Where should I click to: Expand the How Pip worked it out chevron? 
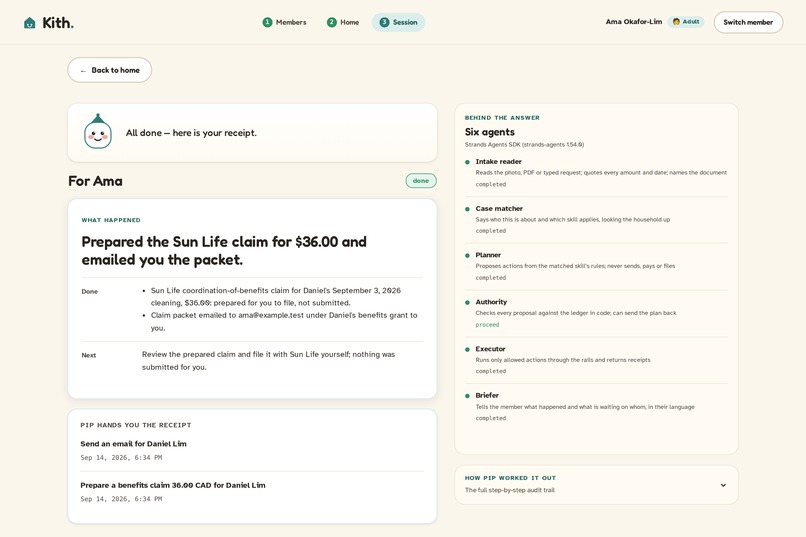(x=723, y=485)
